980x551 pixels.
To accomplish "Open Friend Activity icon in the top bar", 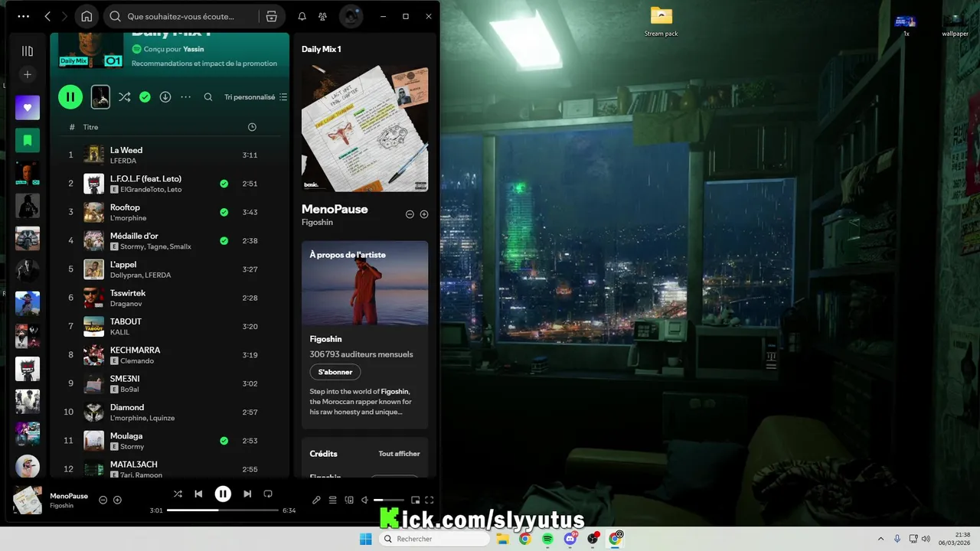I will click(x=322, y=16).
